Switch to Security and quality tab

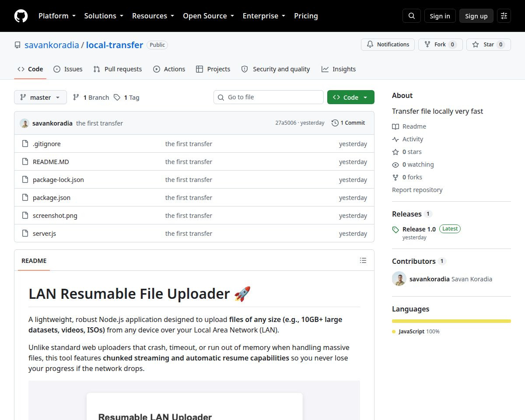[x=276, y=69]
